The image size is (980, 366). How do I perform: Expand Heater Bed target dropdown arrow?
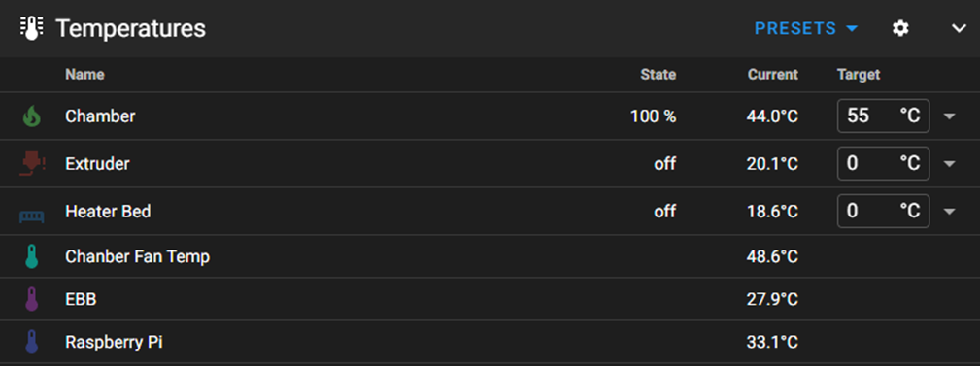pyautogui.click(x=949, y=211)
